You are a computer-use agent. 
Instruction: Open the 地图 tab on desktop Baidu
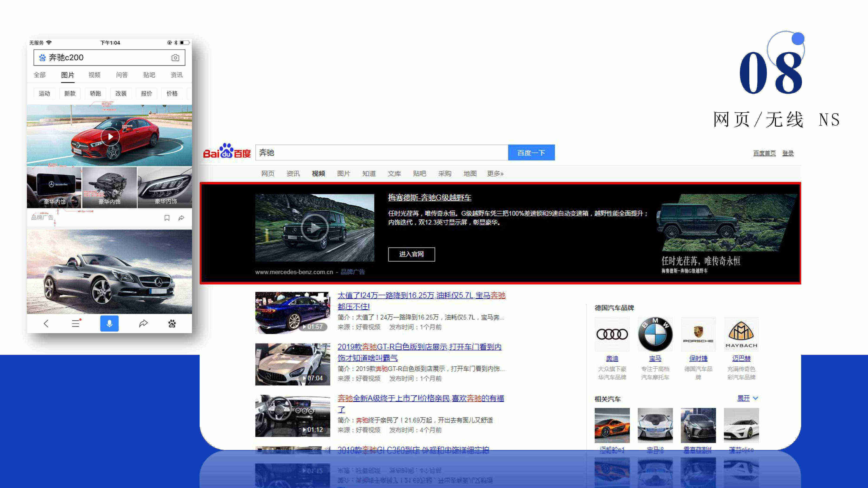pos(470,174)
